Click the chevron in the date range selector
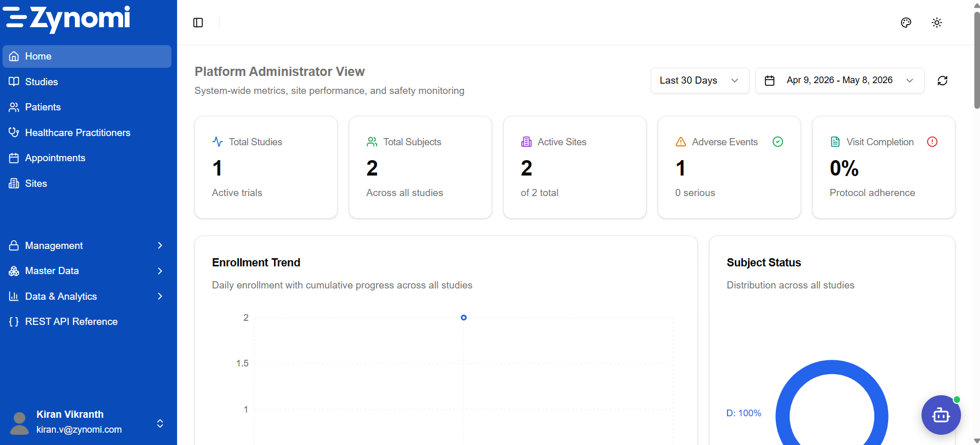980x445 pixels. click(x=910, y=81)
